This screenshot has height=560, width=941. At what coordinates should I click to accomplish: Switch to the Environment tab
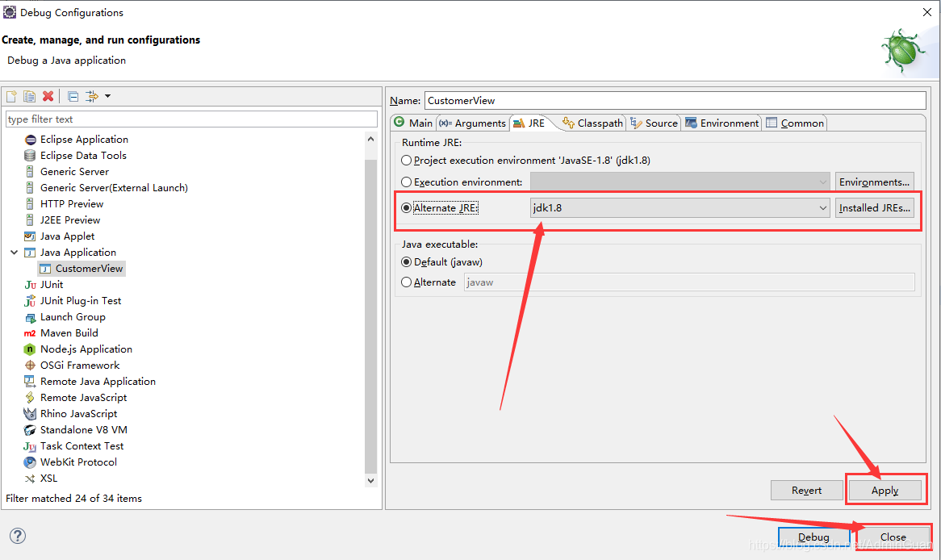click(722, 123)
